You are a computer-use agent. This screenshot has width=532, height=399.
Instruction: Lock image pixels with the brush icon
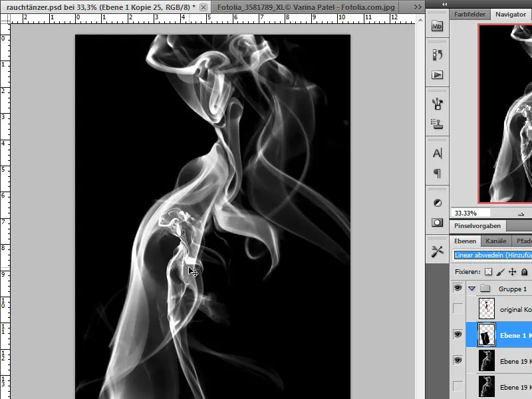[500, 272]
